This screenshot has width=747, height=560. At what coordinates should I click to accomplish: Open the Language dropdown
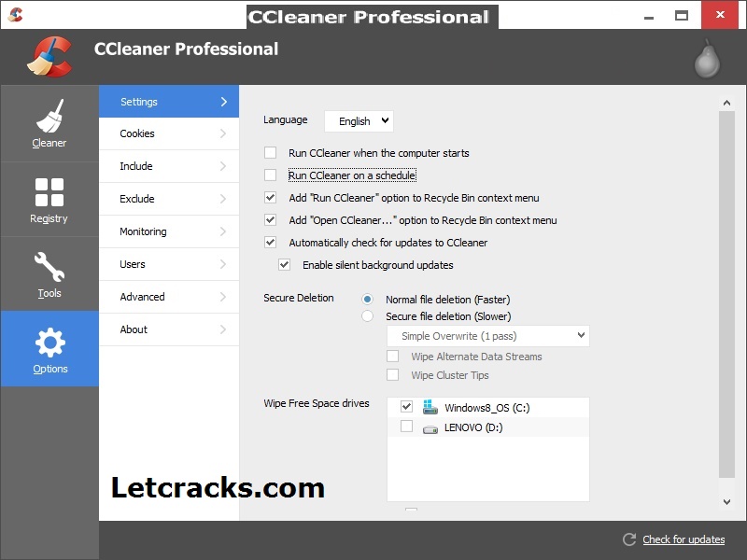point(359,121)
